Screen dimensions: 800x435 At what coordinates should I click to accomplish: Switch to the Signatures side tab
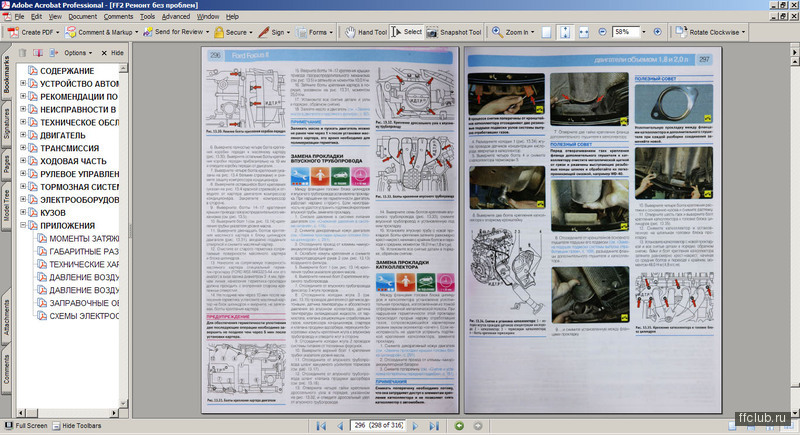6,124
